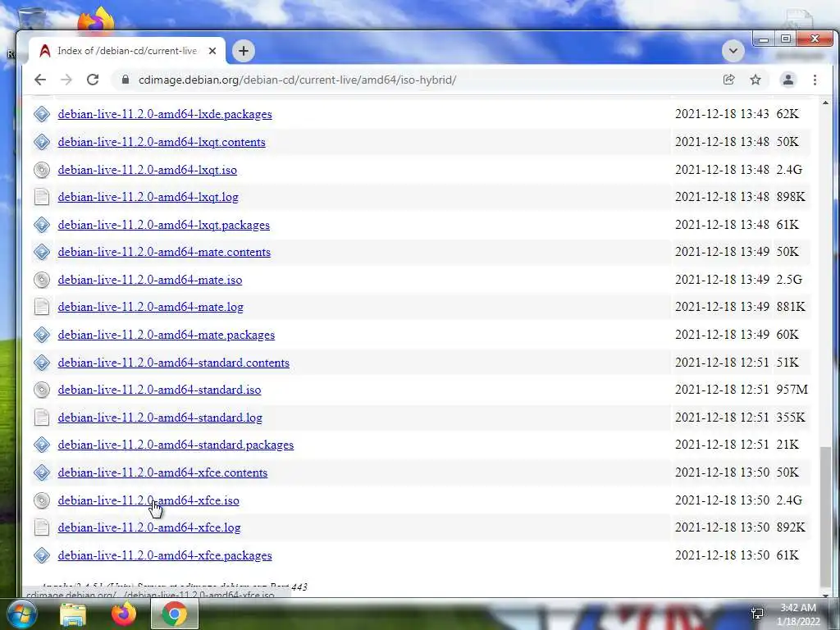Click the document icon beside lxqt.log
Screen dimensions: 840x630
coord(42,197)
